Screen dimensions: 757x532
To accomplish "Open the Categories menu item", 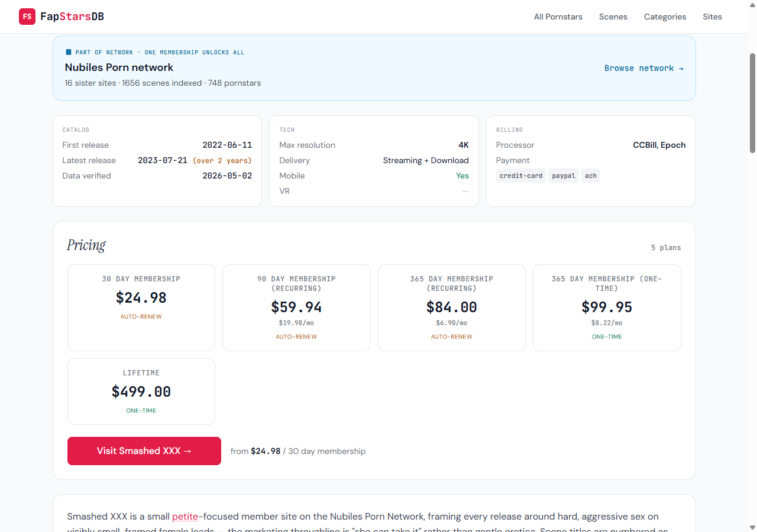I will (665, 17).
